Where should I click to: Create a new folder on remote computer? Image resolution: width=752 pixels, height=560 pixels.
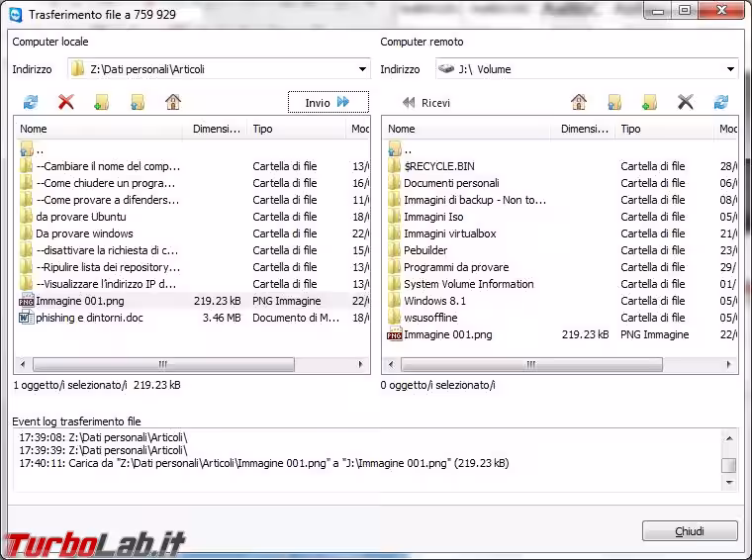649,102
